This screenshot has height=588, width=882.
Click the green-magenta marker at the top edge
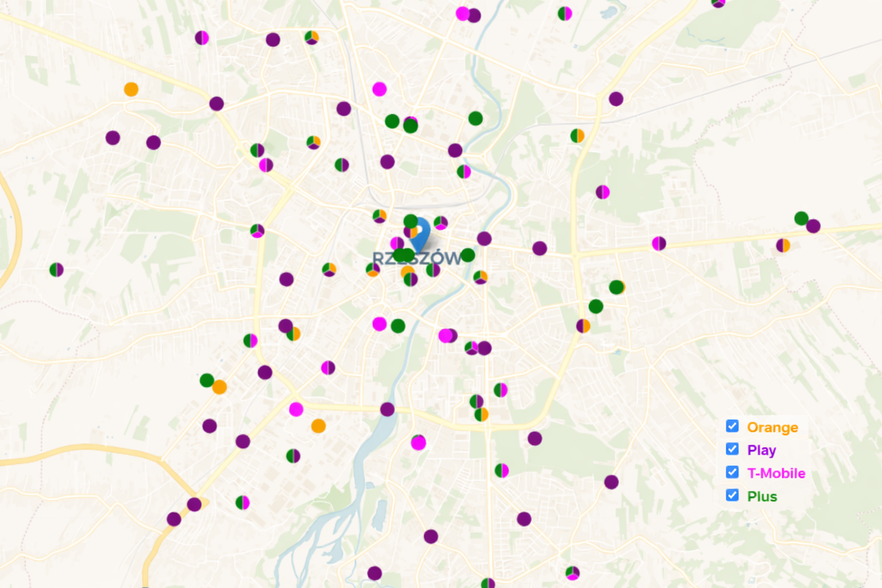(x=565, y=13)
